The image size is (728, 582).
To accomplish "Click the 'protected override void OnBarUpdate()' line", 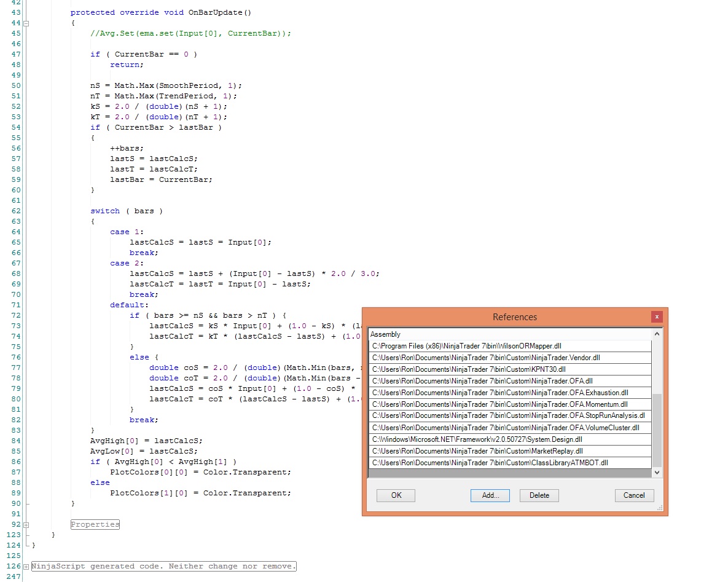I will coord(160,12).
